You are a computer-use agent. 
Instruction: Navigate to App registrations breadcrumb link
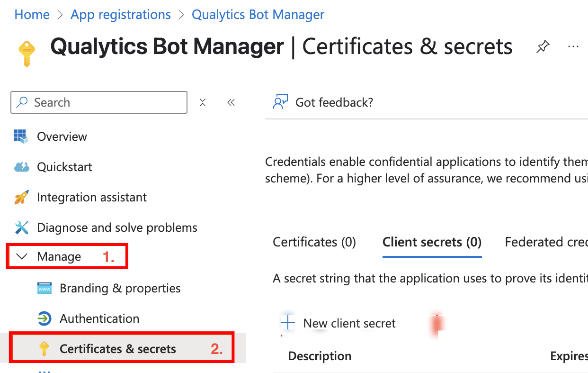[x=120, y=14]
